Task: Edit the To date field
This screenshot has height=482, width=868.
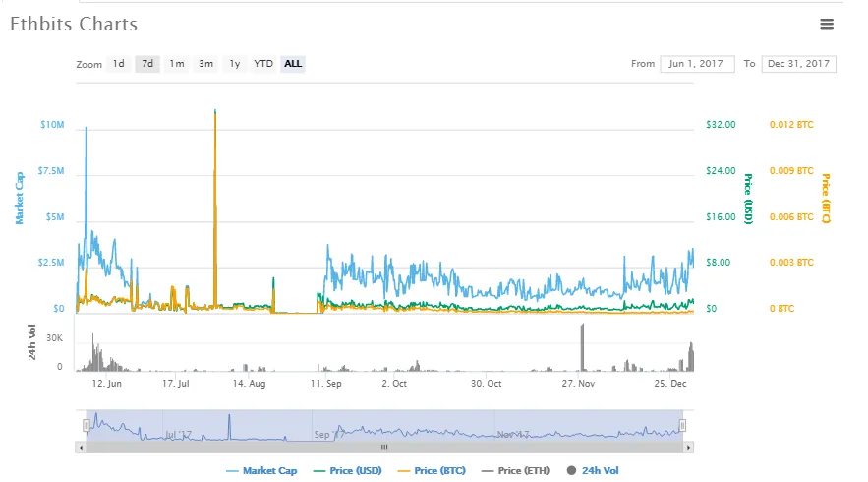Action: [x=799, y=64]
